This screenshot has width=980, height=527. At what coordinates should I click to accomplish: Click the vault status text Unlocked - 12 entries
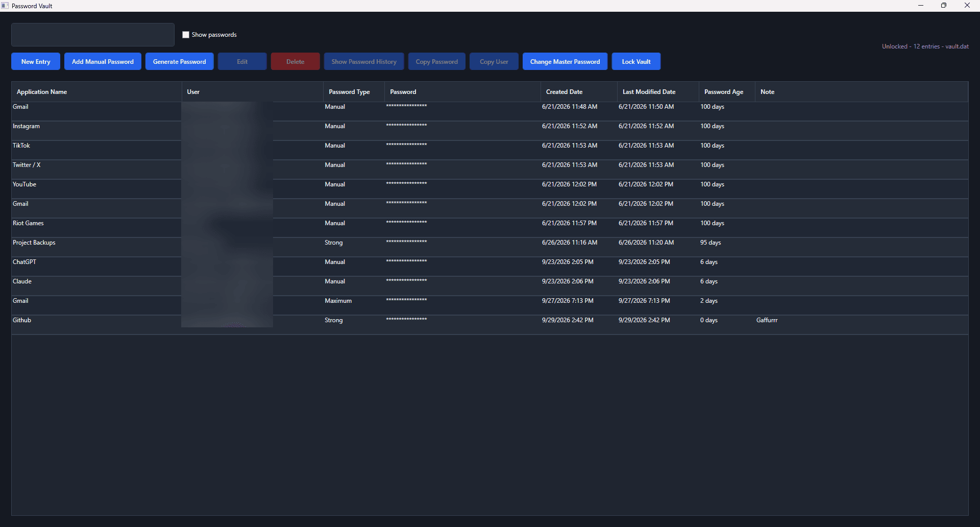(x=925, y=46)
